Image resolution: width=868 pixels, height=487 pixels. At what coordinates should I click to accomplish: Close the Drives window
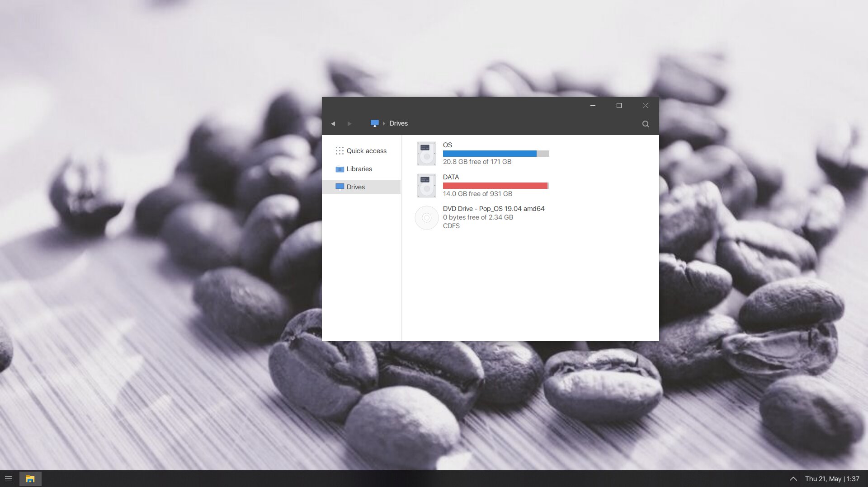[646, 106]
